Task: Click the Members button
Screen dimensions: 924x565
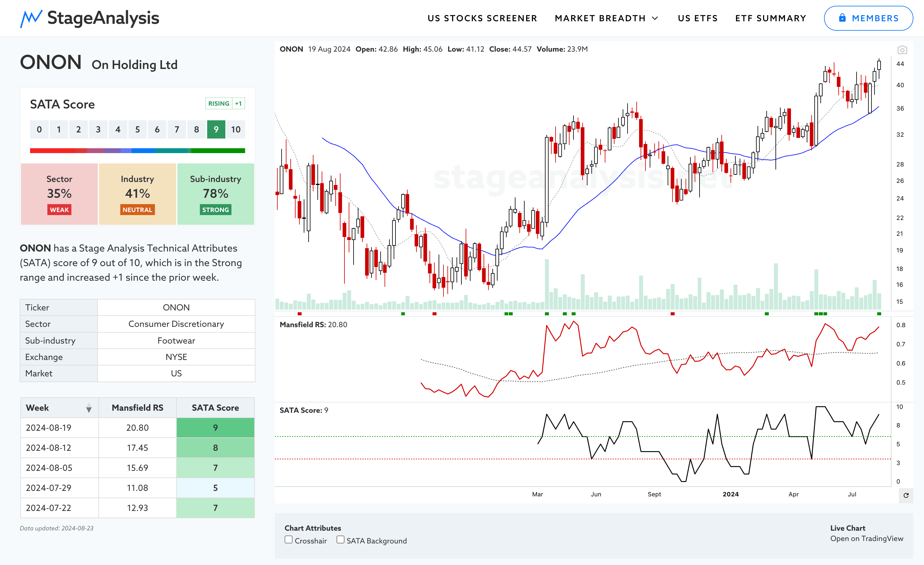Action: pos(868,18)
